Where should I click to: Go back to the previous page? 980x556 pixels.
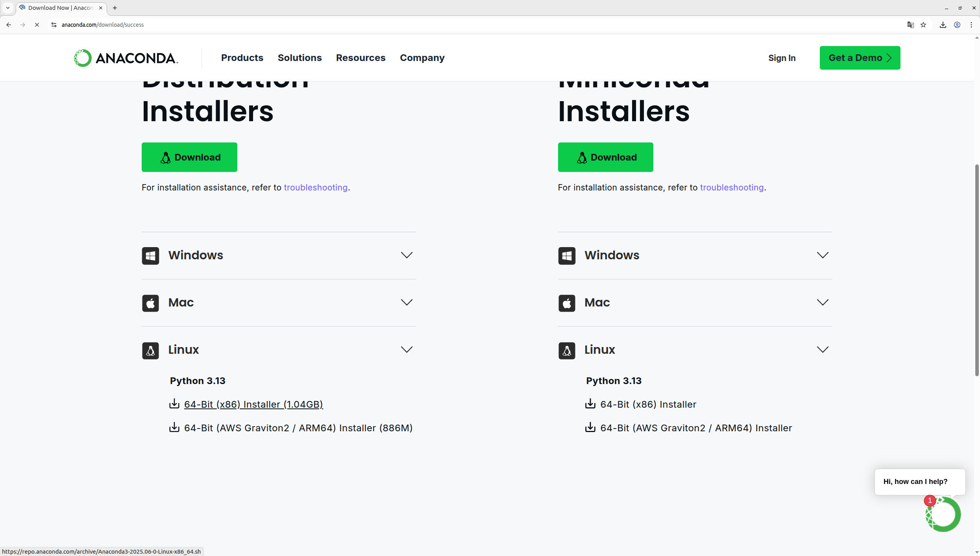click(x=9, y=25)
